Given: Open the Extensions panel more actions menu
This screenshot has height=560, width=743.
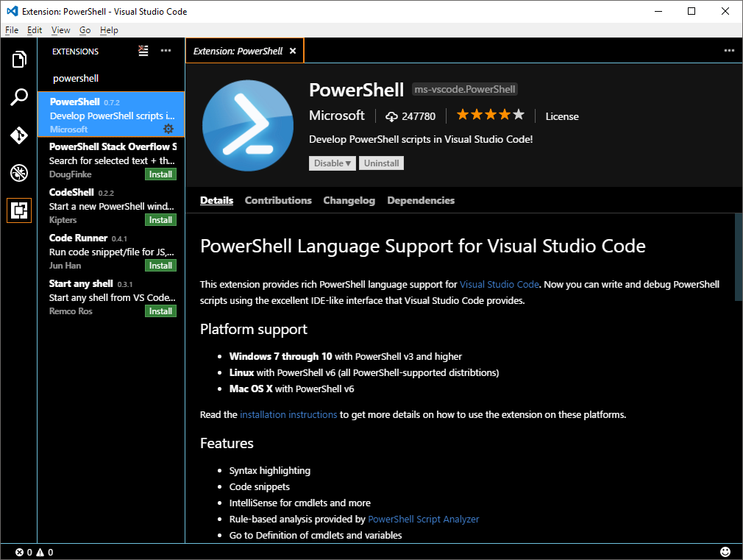Looking at the screenshot, I should pos(166,51).
